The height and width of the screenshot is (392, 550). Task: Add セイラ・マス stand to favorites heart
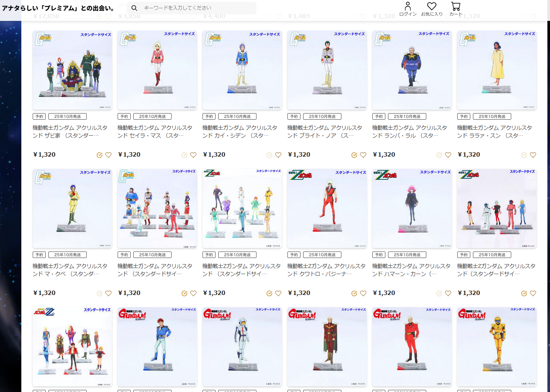coord(193,155)
